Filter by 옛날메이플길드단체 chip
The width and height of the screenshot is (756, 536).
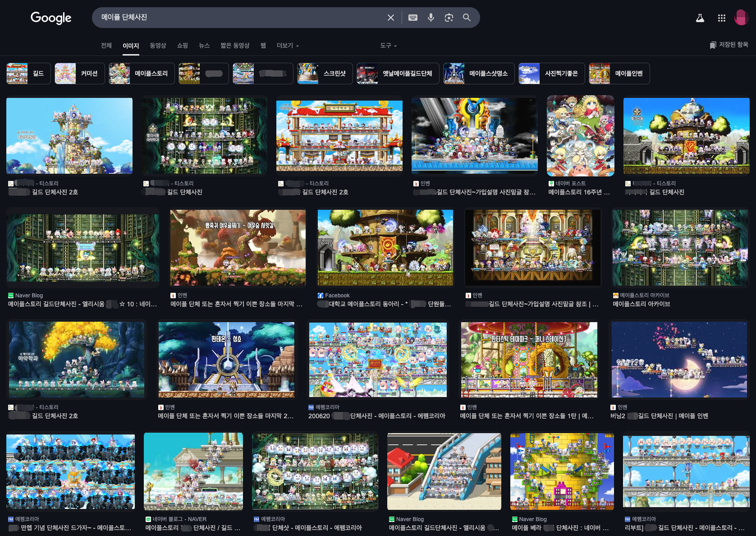click(x=398, y=74)
